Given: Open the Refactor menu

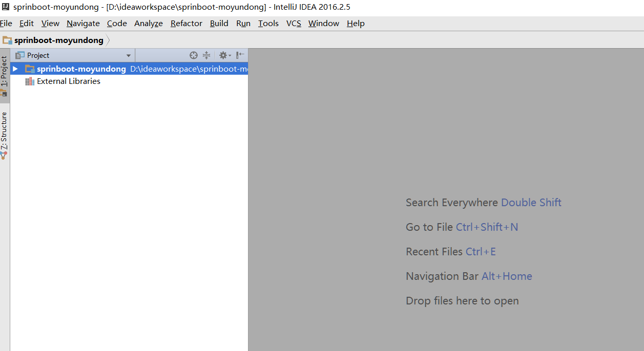Looking at the screenshot, I should point(186,24).
